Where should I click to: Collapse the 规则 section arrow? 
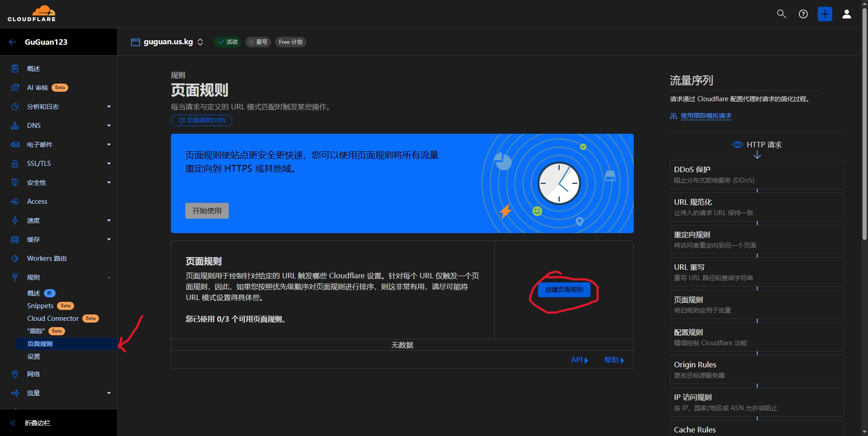108,277
